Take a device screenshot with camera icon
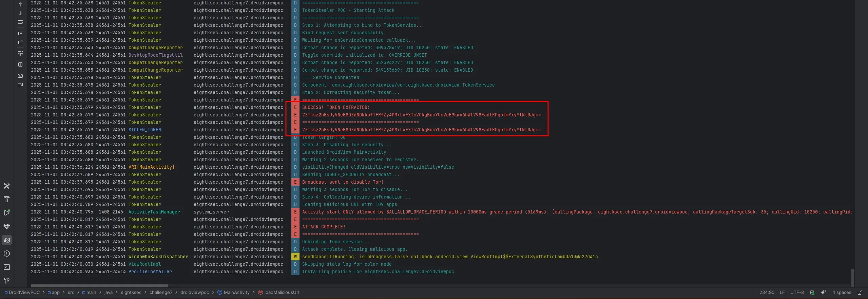Image resolution: width=868 pixels, height=299 pixels. click(20, 76)
